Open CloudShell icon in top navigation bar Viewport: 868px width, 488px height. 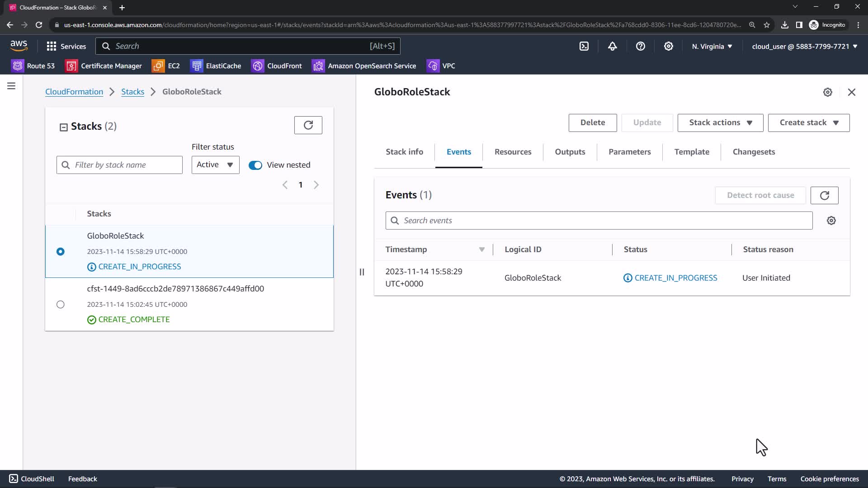(584, 46)
